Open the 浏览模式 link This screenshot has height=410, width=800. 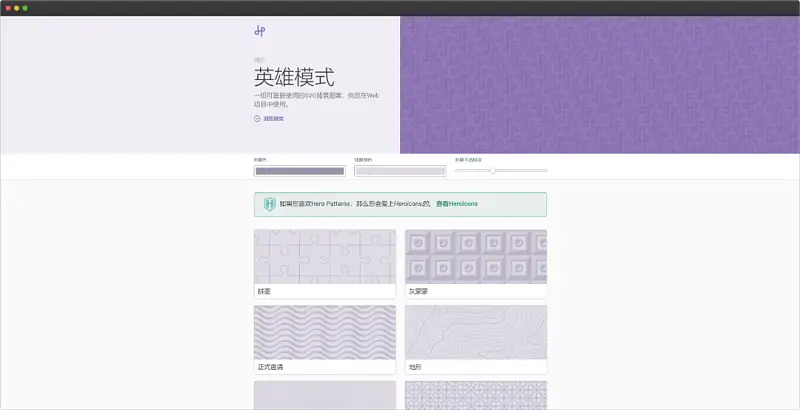(269, 118)
